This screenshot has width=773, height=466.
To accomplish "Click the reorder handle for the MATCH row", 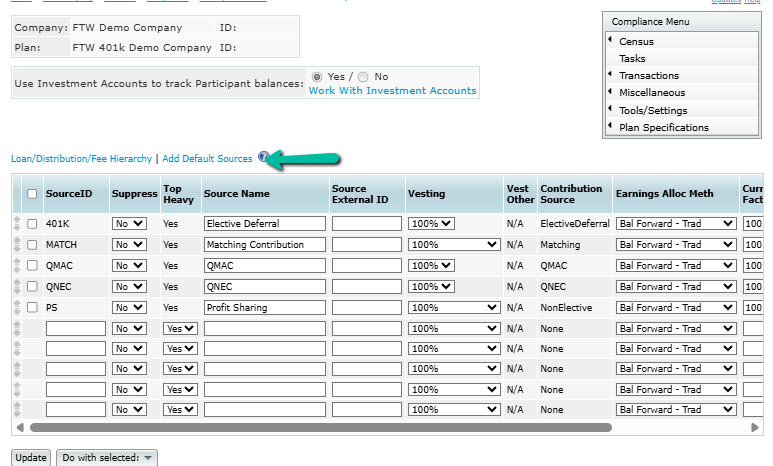I will pos(17,245).
